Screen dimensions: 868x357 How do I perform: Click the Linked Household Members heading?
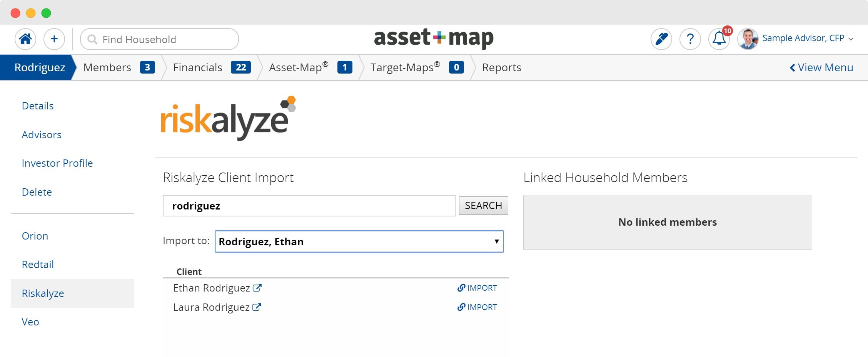coord(606,178)
